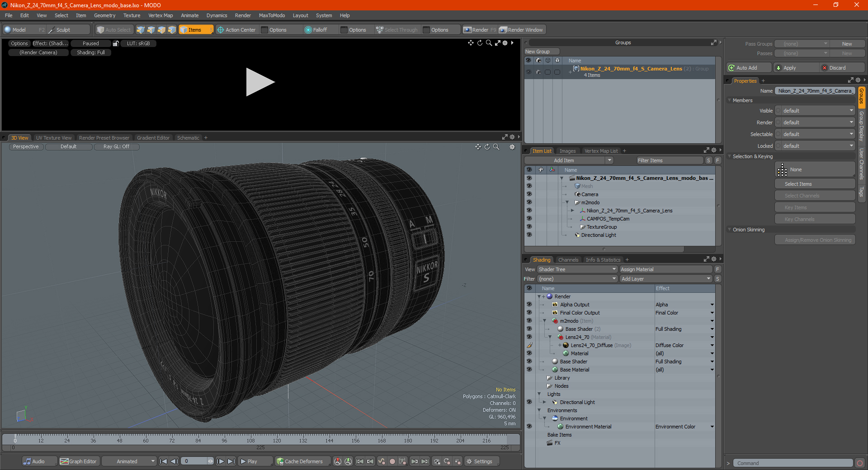Image resolution: width=868 pixels, height=470 pixels.
Task: Switch to Channels tab in shading panel
Action: (568, 260)
